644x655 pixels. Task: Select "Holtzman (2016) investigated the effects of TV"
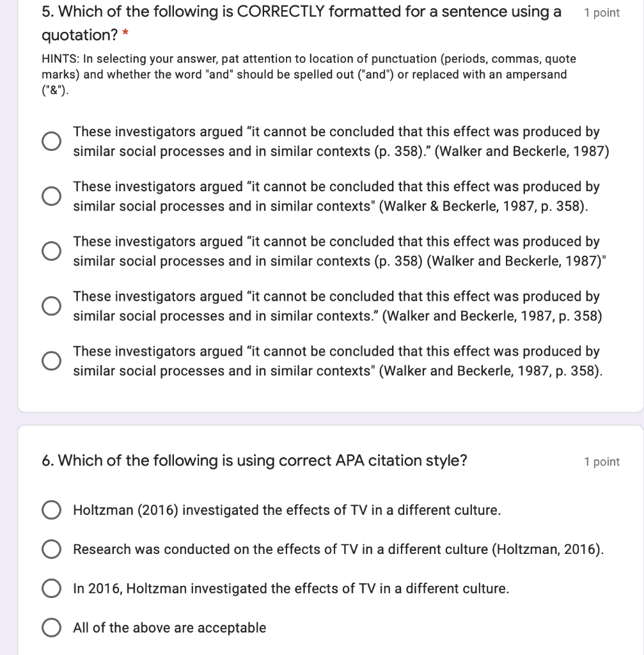51,510
